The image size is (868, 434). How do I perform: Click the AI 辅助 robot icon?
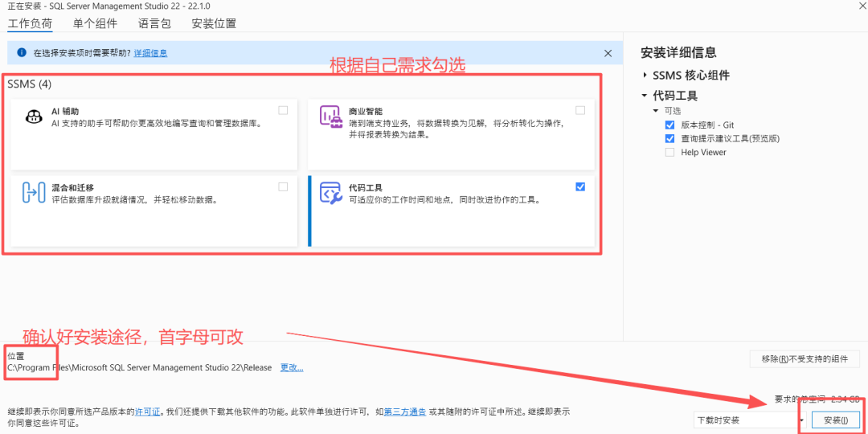coord(34,117)
